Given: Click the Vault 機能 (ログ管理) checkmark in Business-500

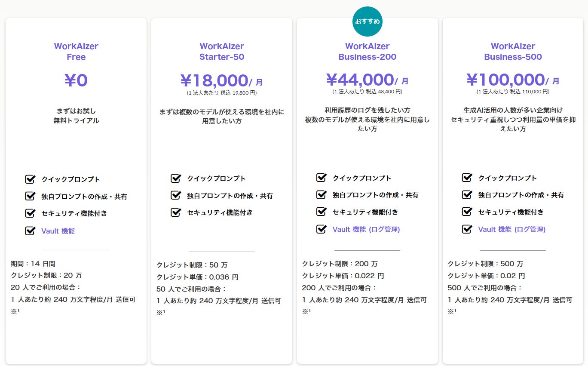Looking at the screenshot, I should (x=467, y=229).
